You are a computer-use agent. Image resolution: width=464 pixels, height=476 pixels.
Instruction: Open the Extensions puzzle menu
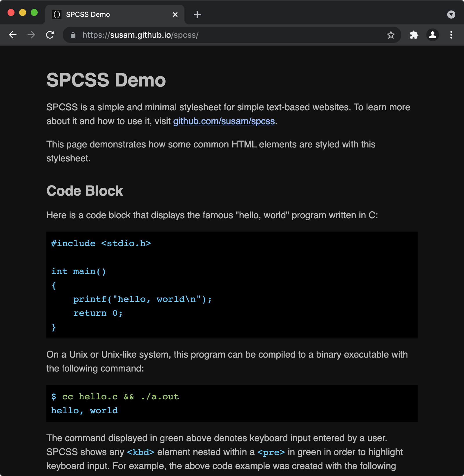coord(414,35)
